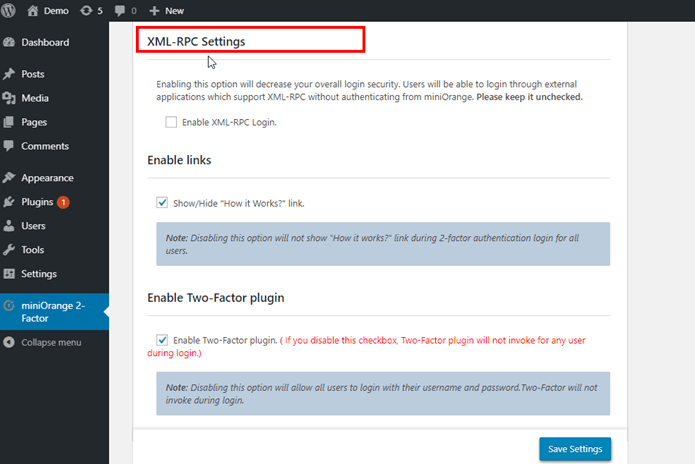Enable the XML-RPC Login checkbox
Viewport: 695px width, 464px height.
172,122
